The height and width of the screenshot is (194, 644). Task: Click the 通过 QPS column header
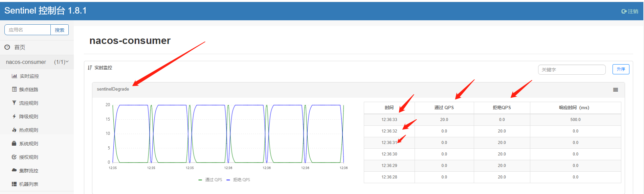[444, 107]
